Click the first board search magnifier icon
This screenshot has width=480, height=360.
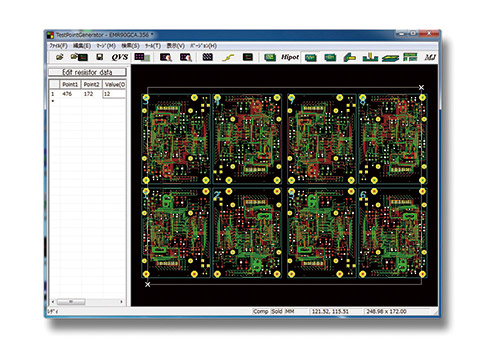pos(166,57)
